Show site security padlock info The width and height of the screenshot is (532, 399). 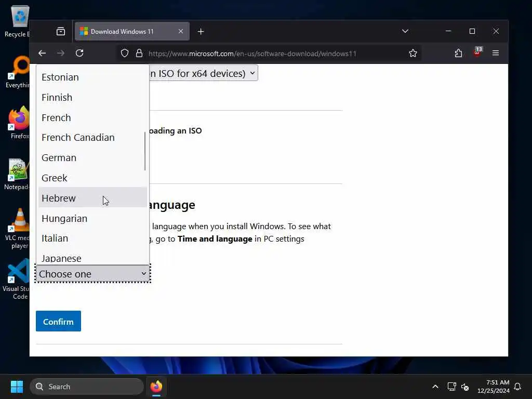tap(139, 54)
